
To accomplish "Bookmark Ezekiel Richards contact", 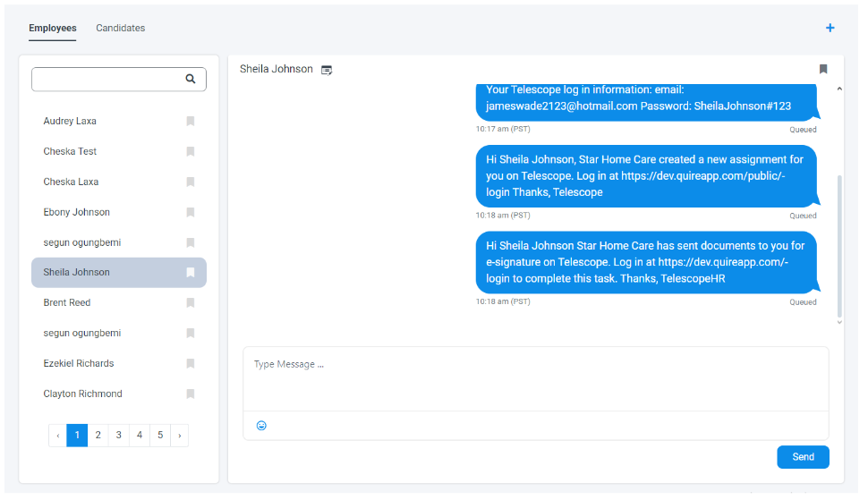I will [x=191, y=363].
